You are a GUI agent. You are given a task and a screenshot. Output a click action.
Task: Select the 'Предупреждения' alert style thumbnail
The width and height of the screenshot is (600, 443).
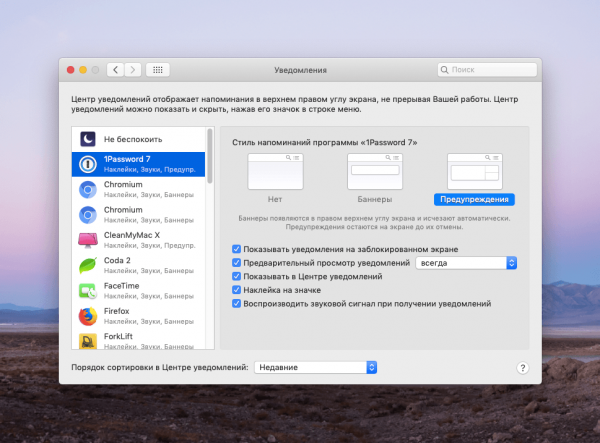pos(474,171)
